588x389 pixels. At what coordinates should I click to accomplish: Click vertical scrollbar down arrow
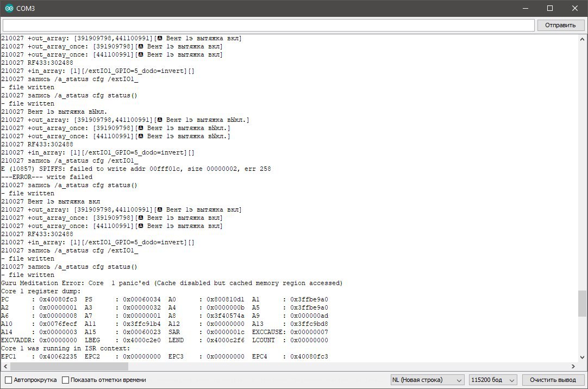tap(583, 357)
